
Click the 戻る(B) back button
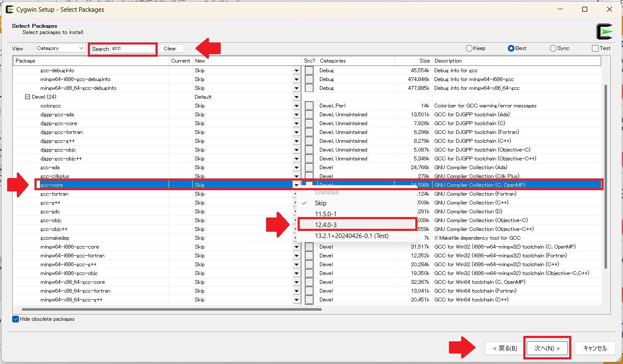pyautogui.click(x=504, y=348)
